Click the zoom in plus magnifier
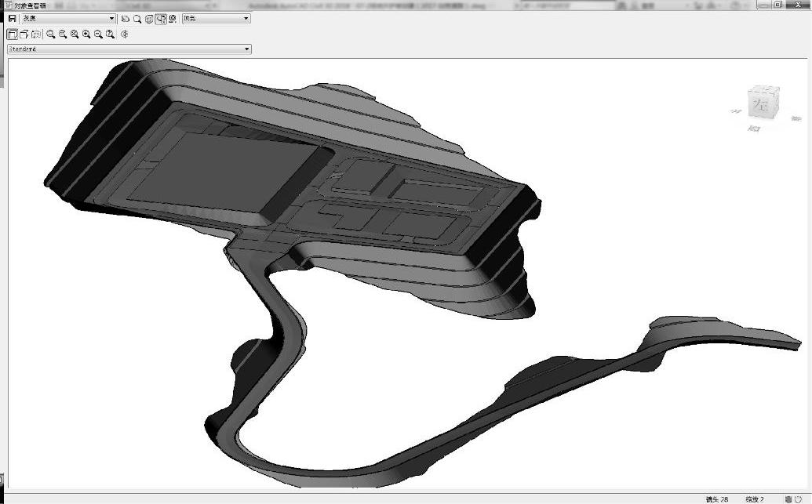Screen dimensions: 812x504 86,34
